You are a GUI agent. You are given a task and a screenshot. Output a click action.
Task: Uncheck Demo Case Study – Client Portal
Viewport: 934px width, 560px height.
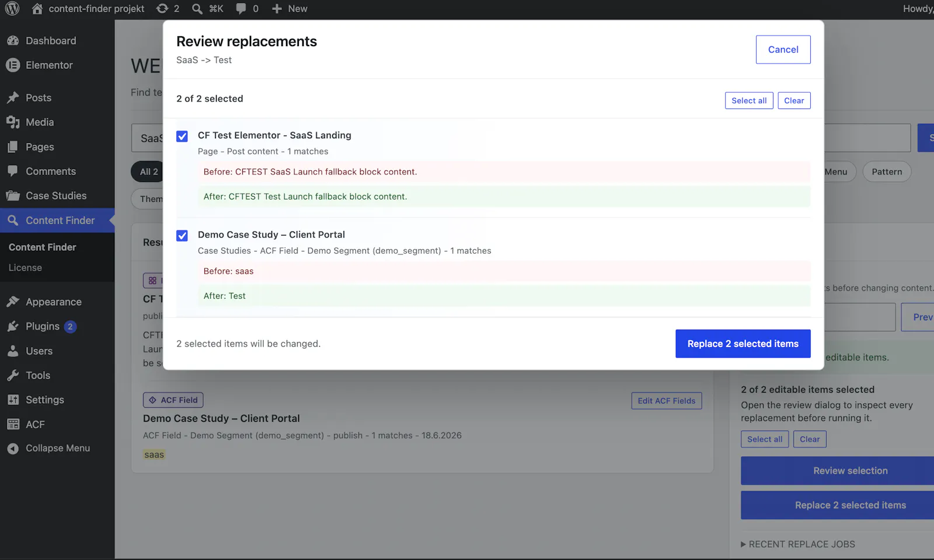point(182,236)
